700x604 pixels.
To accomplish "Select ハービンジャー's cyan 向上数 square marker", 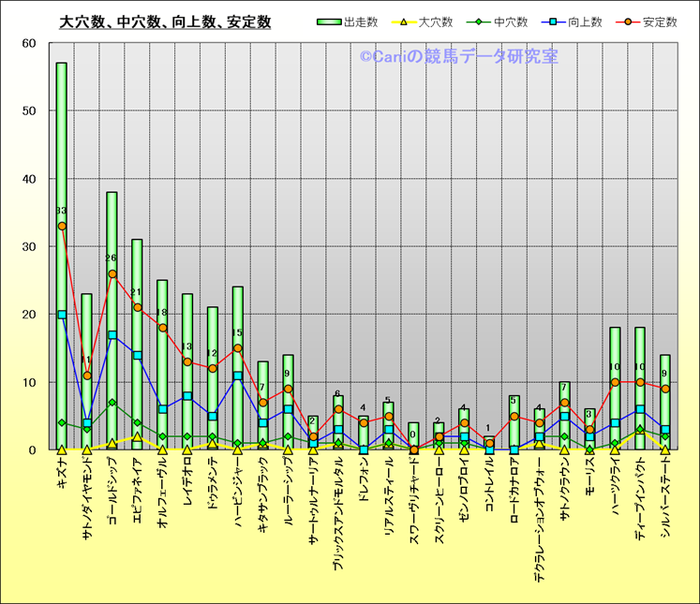I will click(x=238, y=376).
